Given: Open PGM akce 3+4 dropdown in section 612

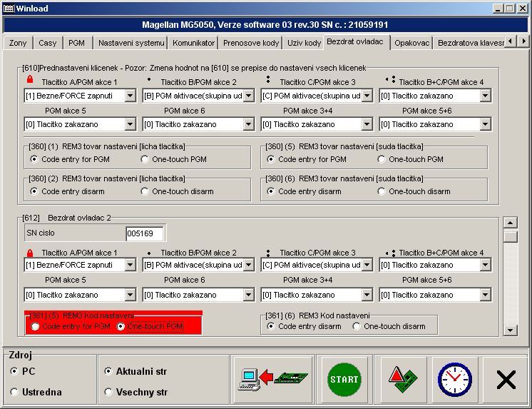Looking at the screenshot, I should pos(367,295).
